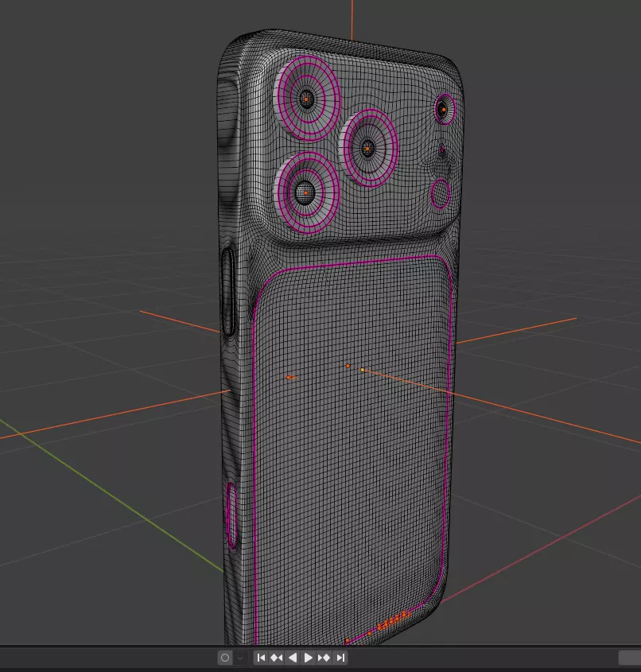Image resolution: width=641 pixels, height=672 pixels.
Task: Click the current frame field in the timeline
Action: [629, 658]
